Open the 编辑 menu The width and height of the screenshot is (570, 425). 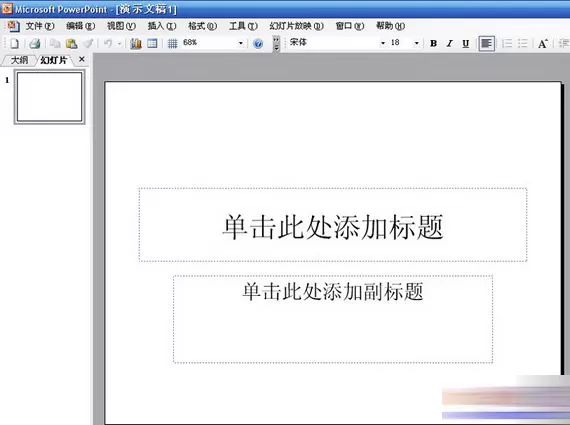(x=80, y=26)
